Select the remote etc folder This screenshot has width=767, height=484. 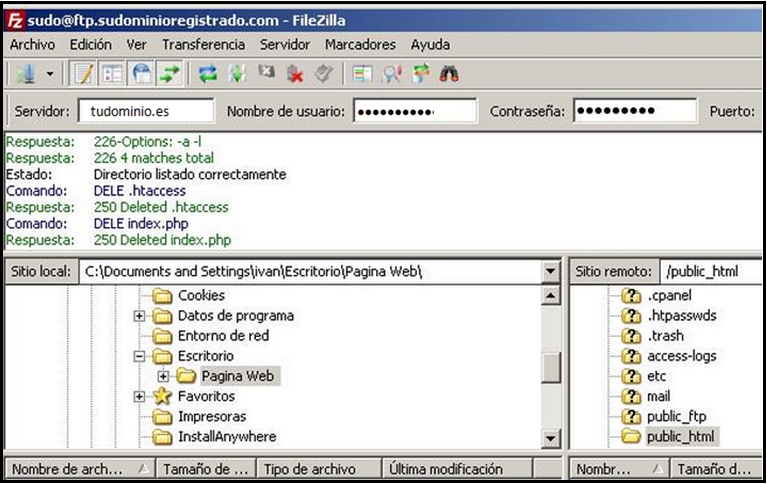656,376
